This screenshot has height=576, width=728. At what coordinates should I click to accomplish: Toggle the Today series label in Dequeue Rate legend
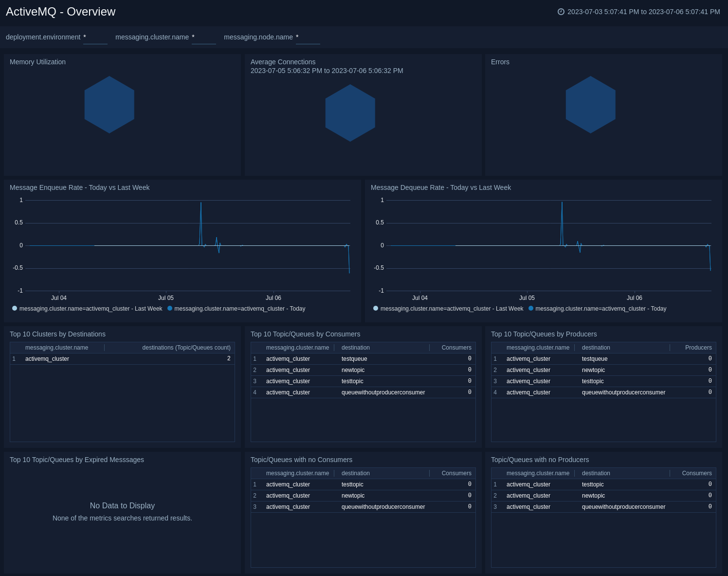point(601,309)
